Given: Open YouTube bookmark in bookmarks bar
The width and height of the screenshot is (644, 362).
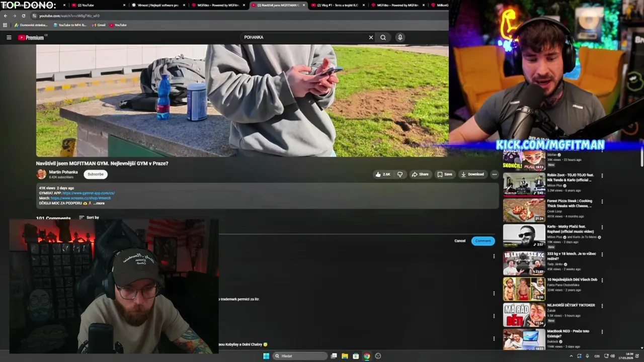Looking at the screenshot, I should (118, 25).
